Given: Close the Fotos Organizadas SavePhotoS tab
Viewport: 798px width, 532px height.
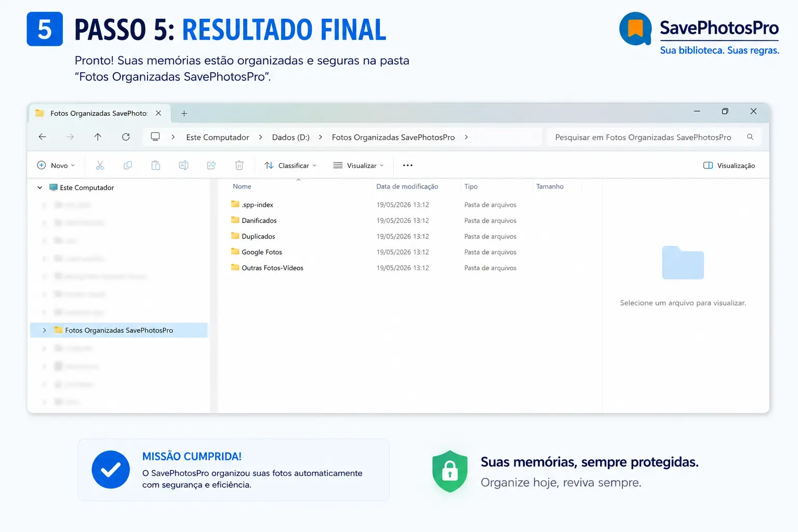Looking at the screenshot, I should [x=158, y=113].
